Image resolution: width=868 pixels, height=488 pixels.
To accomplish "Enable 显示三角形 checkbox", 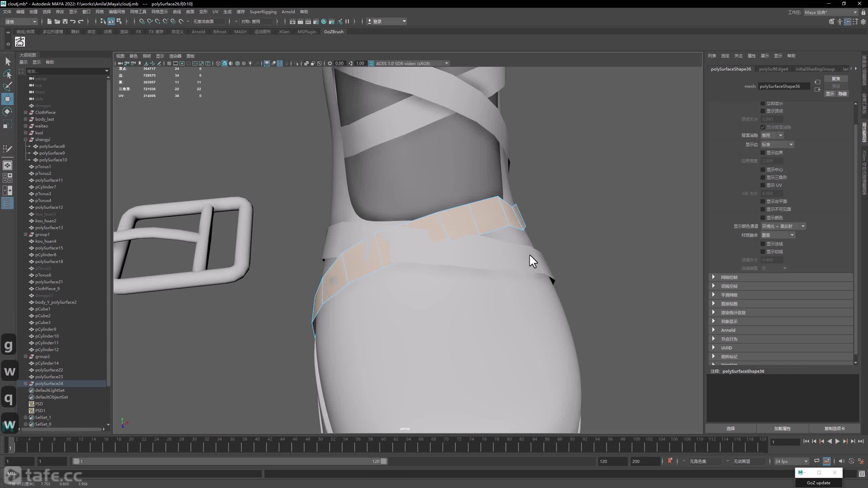I will click(x=763, y=178).
